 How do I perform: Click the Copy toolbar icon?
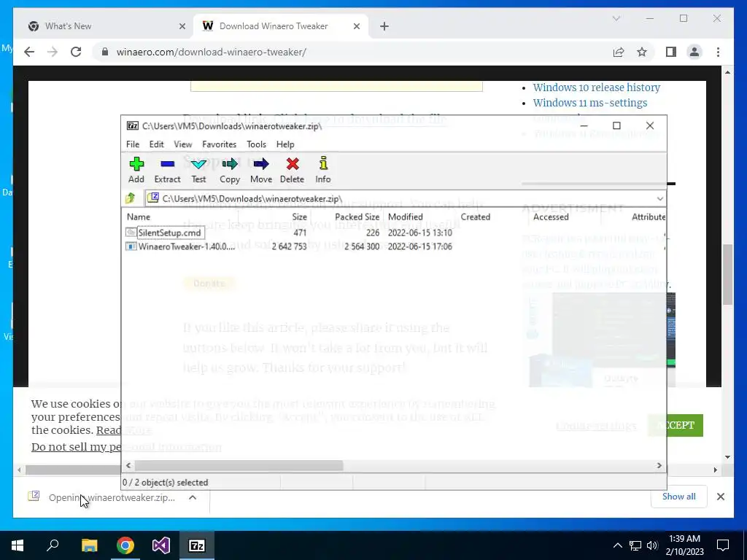click(230, 170)
